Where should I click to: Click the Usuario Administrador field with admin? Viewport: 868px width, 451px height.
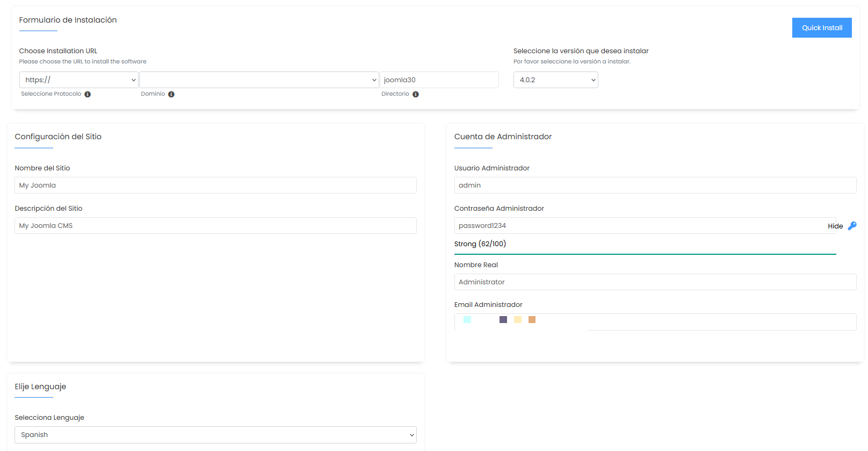(655, 185)
